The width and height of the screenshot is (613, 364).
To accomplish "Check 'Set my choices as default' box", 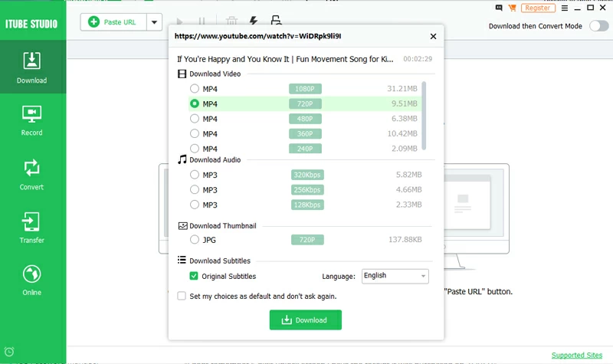I will pos(182,296).
